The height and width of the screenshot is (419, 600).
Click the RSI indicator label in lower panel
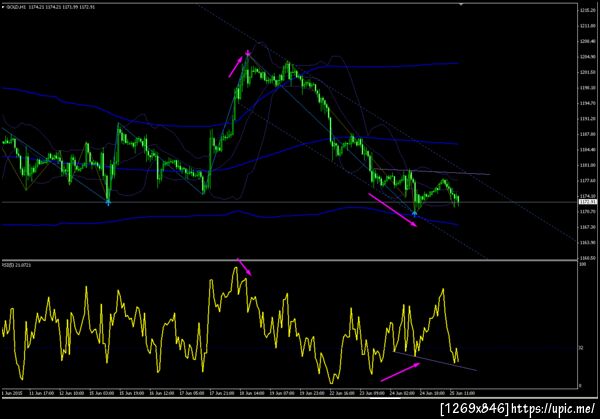point(16,265)
